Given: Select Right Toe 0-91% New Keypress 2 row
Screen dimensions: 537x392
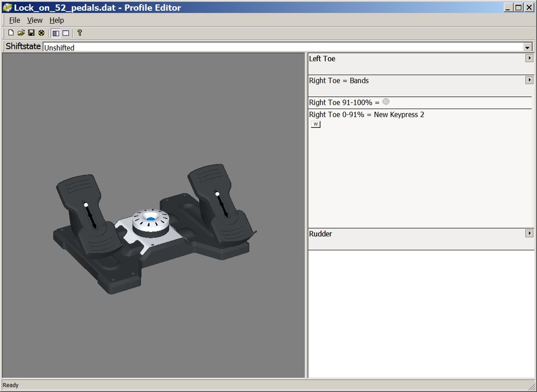Looking at the screenshot, I should [420, 169].
